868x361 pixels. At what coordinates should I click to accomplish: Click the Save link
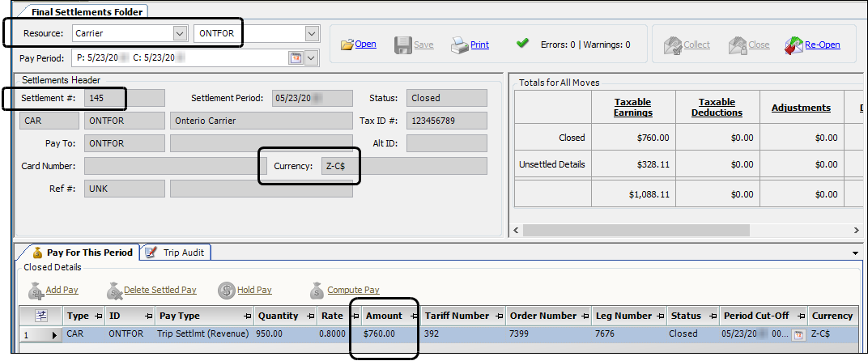423,45
